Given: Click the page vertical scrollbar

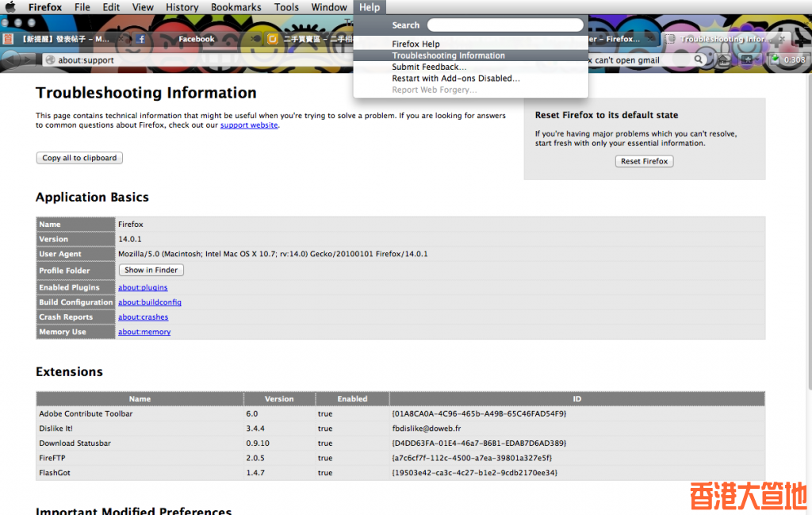Looking at the screenshot, I should [x=809, y=232].
